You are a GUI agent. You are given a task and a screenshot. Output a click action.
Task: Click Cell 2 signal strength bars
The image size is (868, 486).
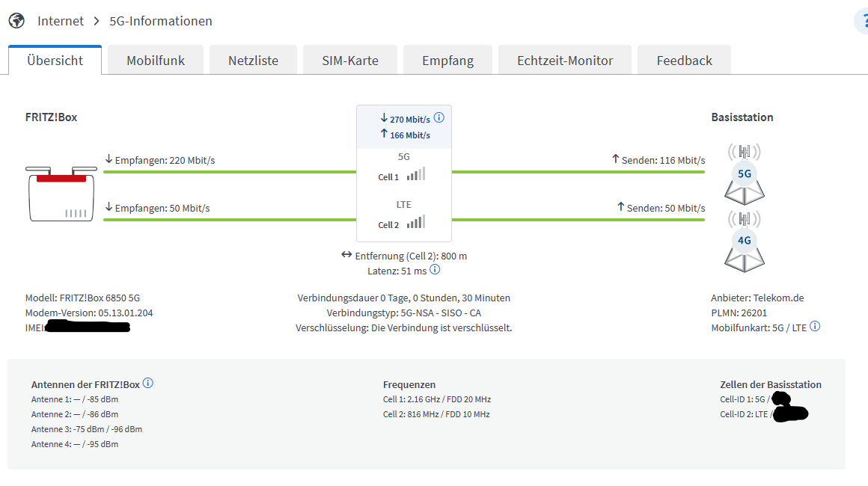point(416,222)
